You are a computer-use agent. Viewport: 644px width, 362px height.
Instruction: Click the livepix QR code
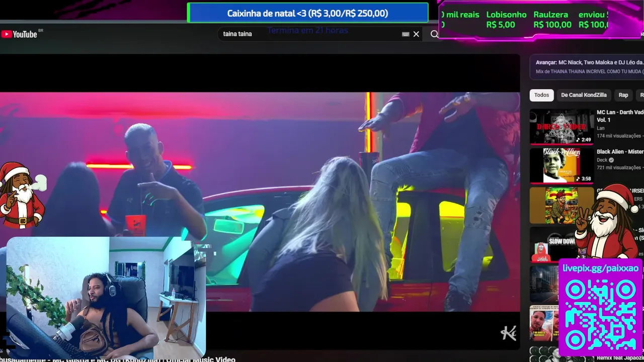(601, 316)
